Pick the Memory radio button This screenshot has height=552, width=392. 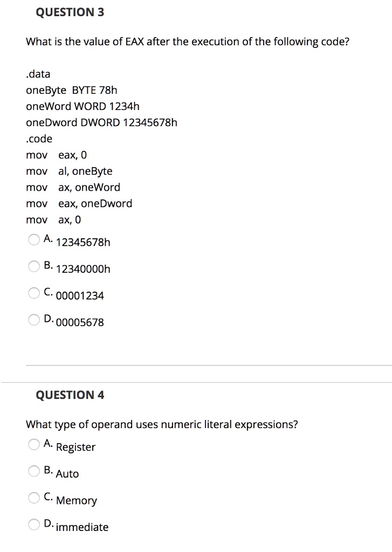pyautogui.click(x=34, y=498)
